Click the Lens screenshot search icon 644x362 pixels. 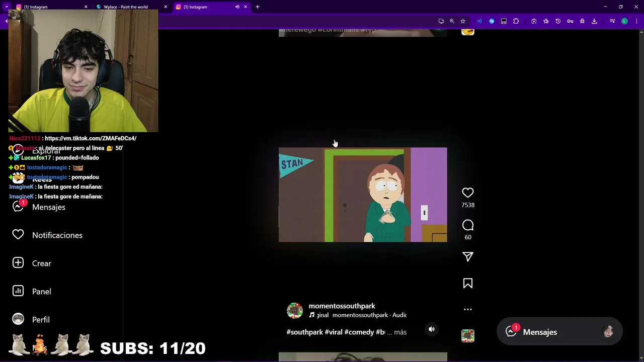(534, 21)
